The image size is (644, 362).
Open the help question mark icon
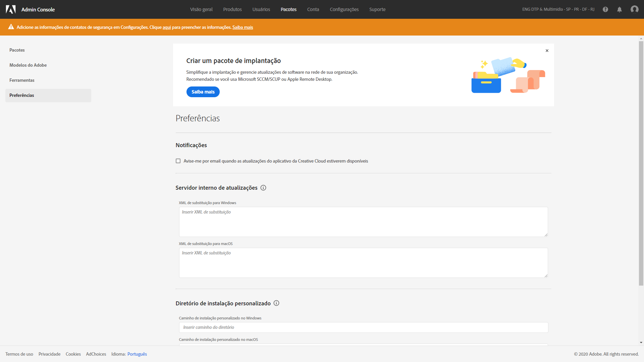[605, 9]
